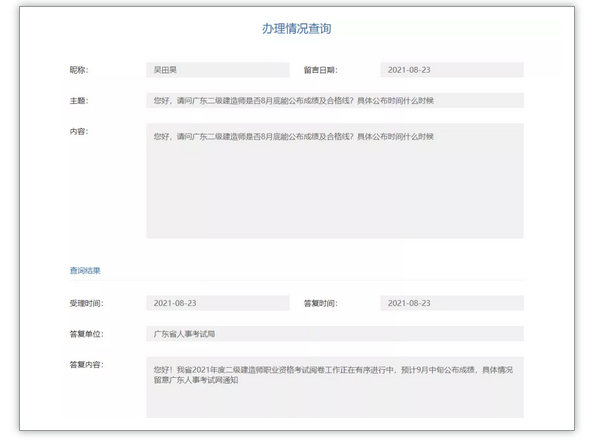Select the 答复时间 date field
Screen dimensions: 594x444
(452, 303)
